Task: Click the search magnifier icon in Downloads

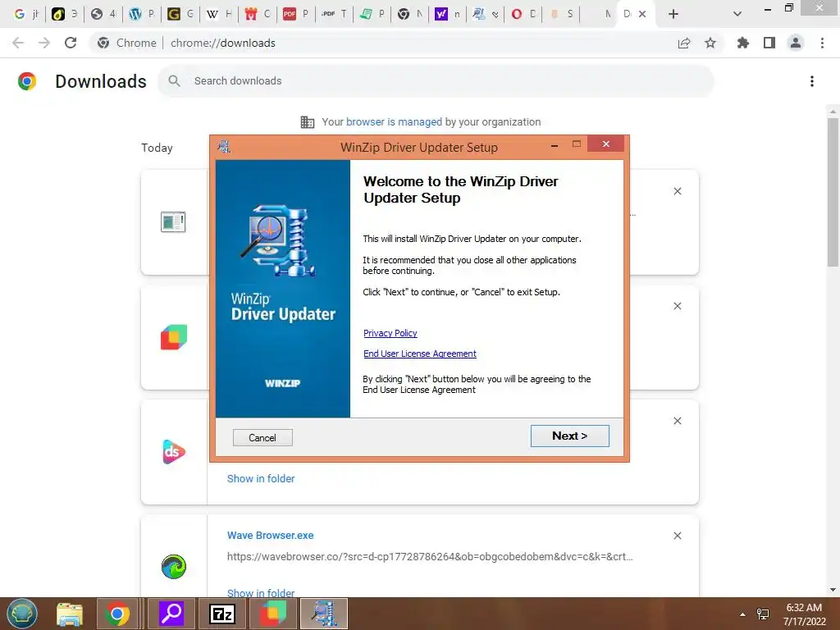Action: tap(174, 81)
